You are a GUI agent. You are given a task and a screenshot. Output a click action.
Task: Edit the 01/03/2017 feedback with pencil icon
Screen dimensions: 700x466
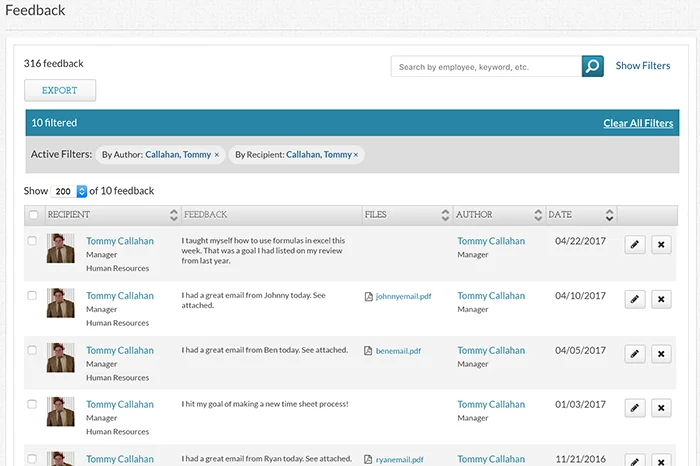634,408
